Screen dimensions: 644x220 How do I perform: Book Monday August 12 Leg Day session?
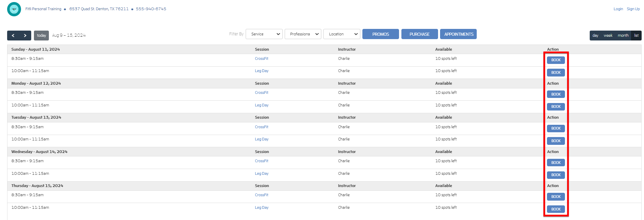[556, 106]
